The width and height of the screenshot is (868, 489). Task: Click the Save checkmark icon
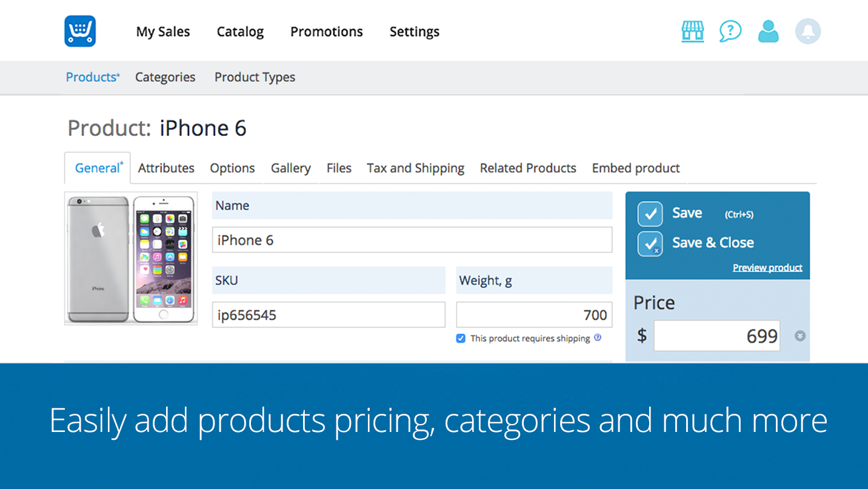click(650, 214)
